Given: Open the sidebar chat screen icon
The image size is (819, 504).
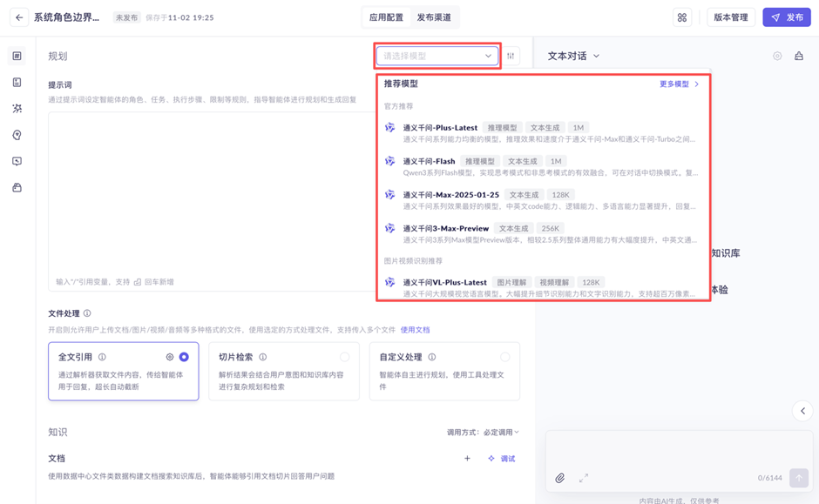Looking at the screenshot, I should click(x=17, y=161).
